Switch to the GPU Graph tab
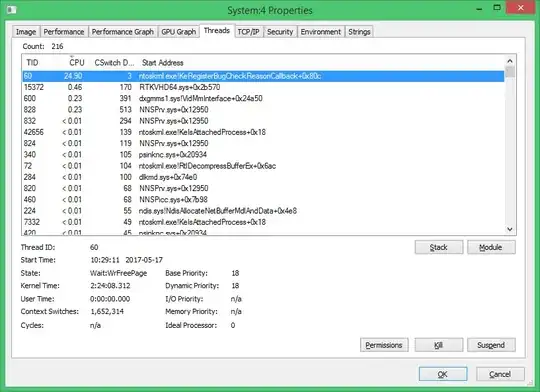This screenshot has height=392, width=540. point(178,32)
